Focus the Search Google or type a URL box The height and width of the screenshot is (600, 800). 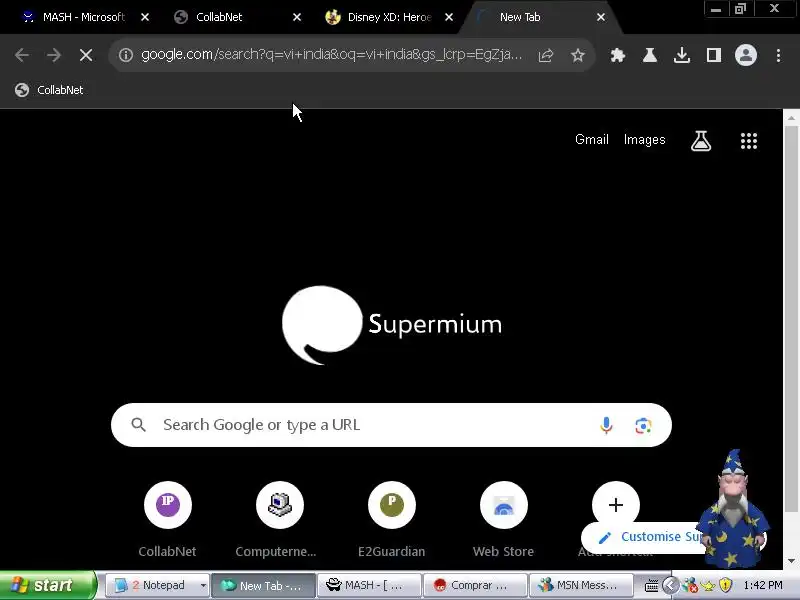(391, 425)
